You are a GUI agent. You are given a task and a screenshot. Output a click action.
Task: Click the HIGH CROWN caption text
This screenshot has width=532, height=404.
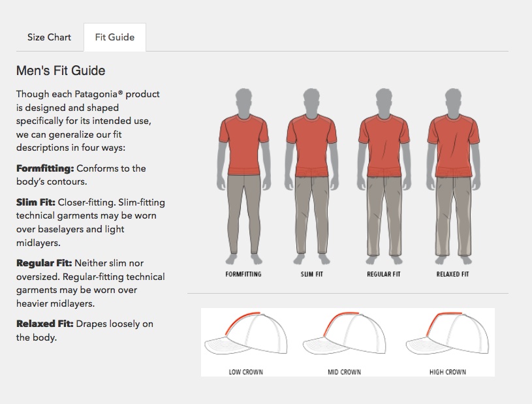click(x=447, y=373)
